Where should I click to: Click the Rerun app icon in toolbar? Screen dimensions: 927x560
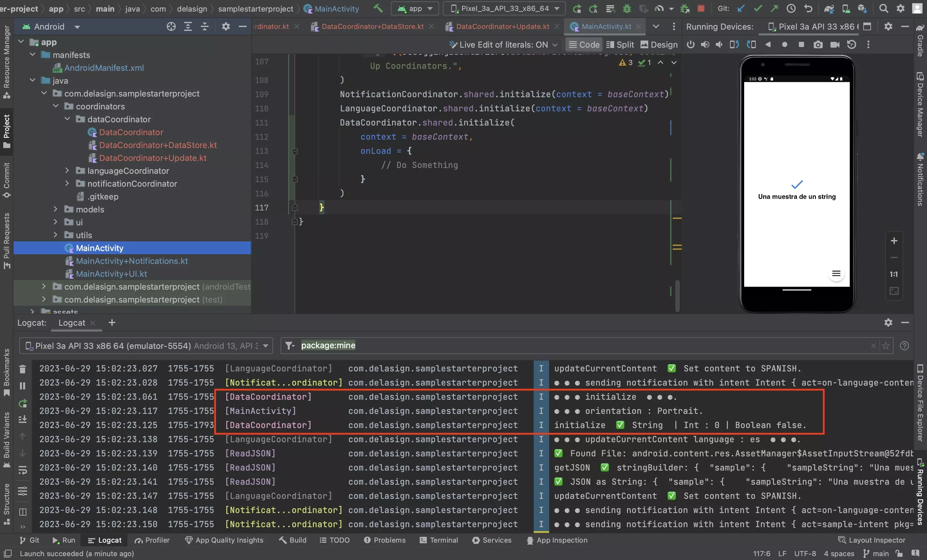577,8
